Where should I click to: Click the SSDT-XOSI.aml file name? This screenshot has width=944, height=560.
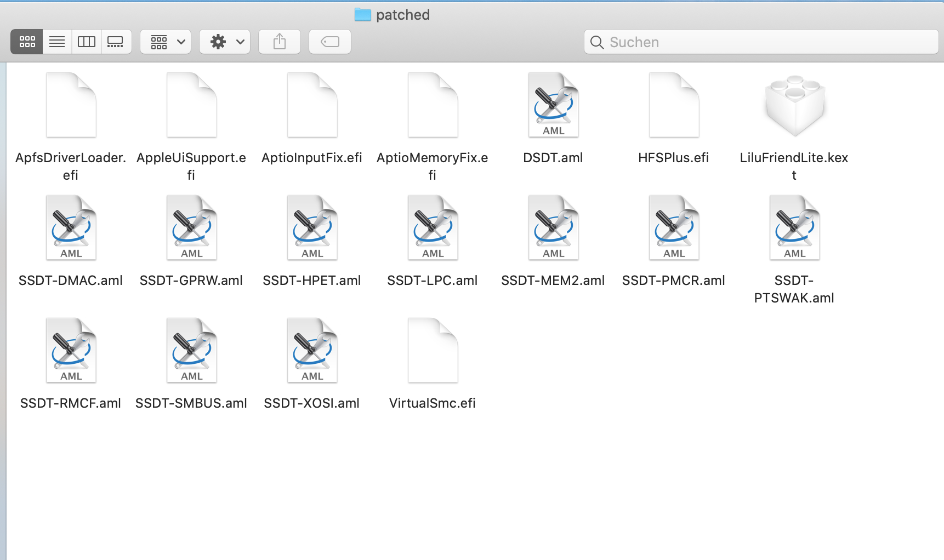coord(312,403)
